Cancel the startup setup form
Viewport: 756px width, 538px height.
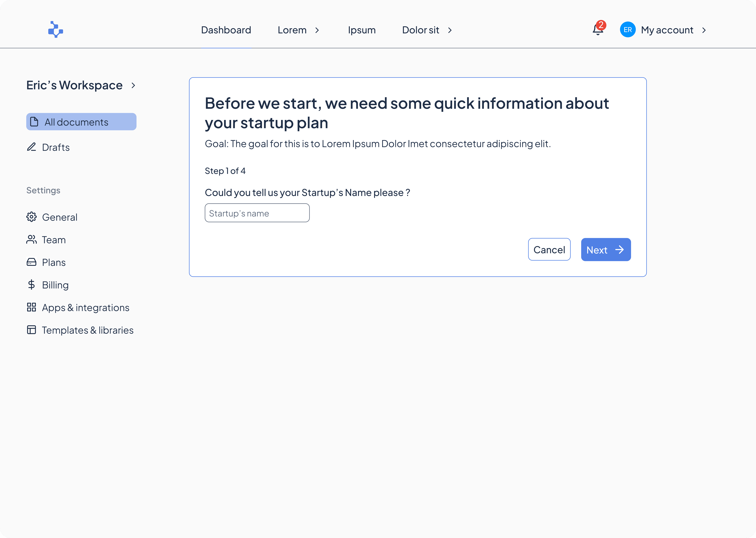549,249
